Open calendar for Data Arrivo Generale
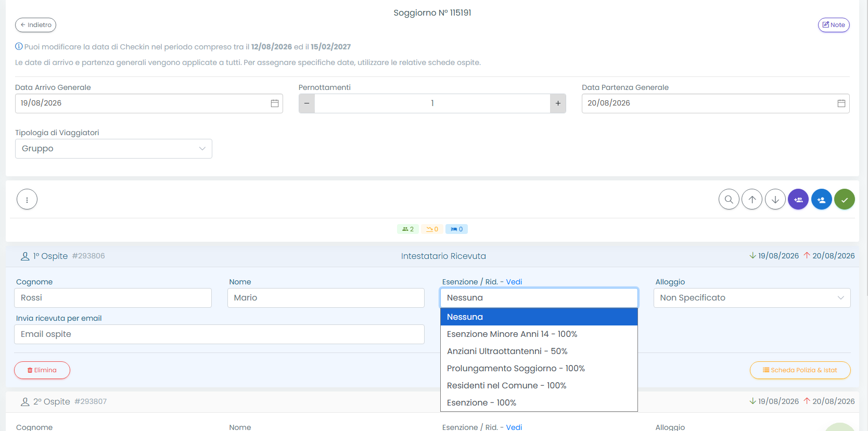The width and height of the screenshot is (868, 431). (275, 103)
